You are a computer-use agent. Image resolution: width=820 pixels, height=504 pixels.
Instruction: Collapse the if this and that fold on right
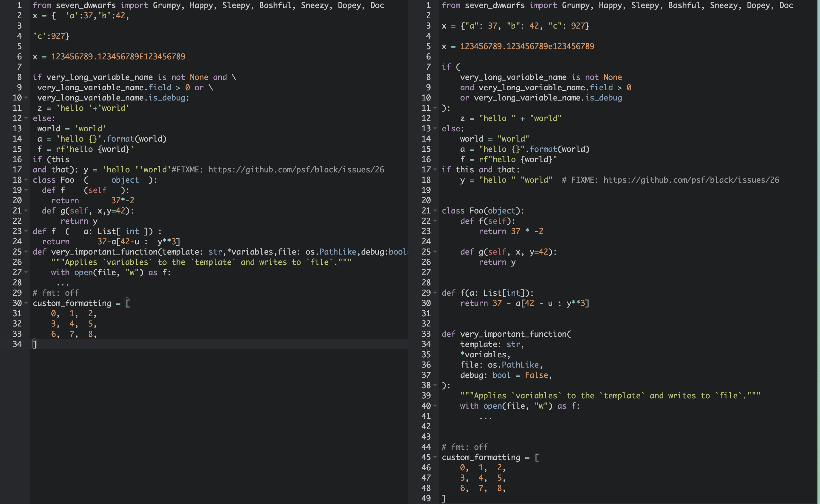tap(436, 169)
